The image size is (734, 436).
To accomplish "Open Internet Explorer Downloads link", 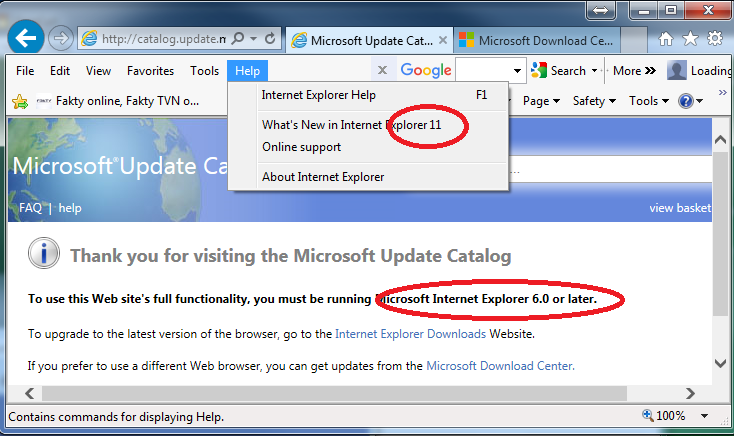I will (x=411, y=334).
